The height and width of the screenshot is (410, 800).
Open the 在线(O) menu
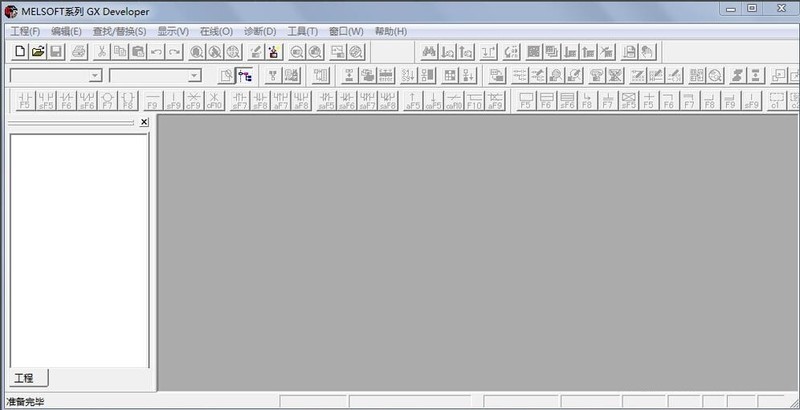point(216,32)
